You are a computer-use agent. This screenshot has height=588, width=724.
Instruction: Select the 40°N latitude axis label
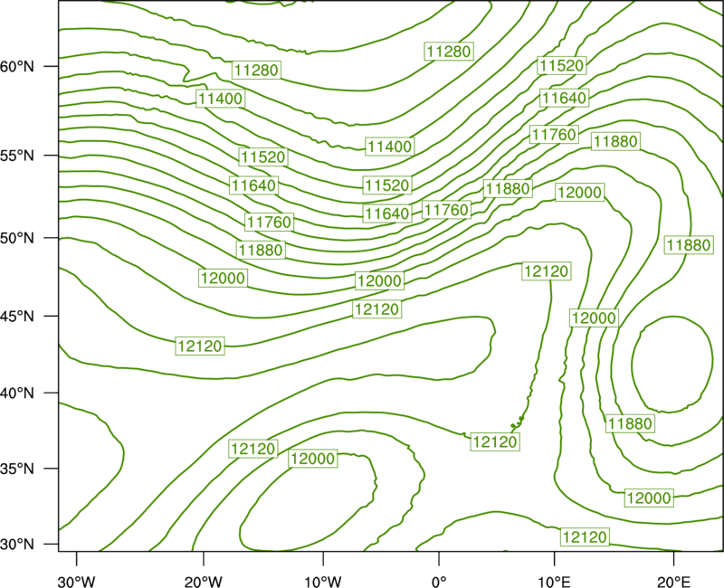[17, 394]
